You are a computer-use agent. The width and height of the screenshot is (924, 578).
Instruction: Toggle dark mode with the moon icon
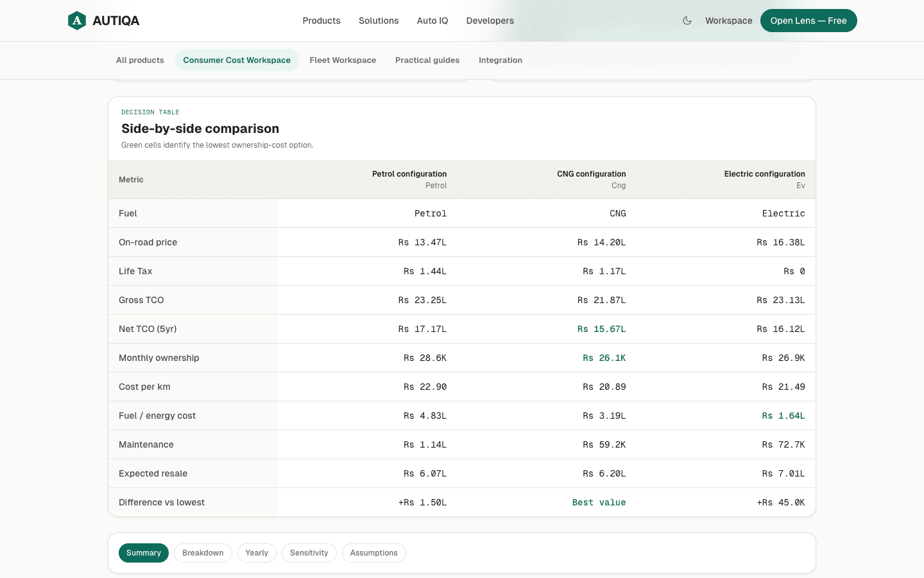687,21
